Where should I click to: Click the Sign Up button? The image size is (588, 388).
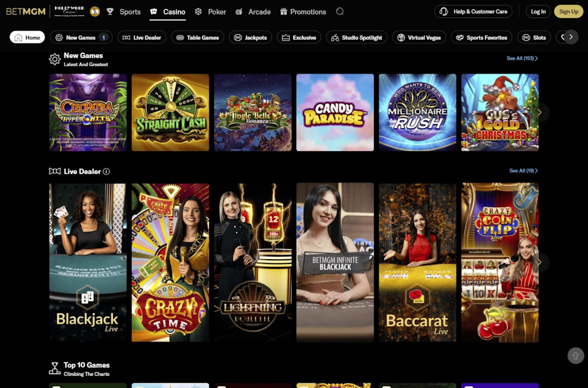pos(569,11)
